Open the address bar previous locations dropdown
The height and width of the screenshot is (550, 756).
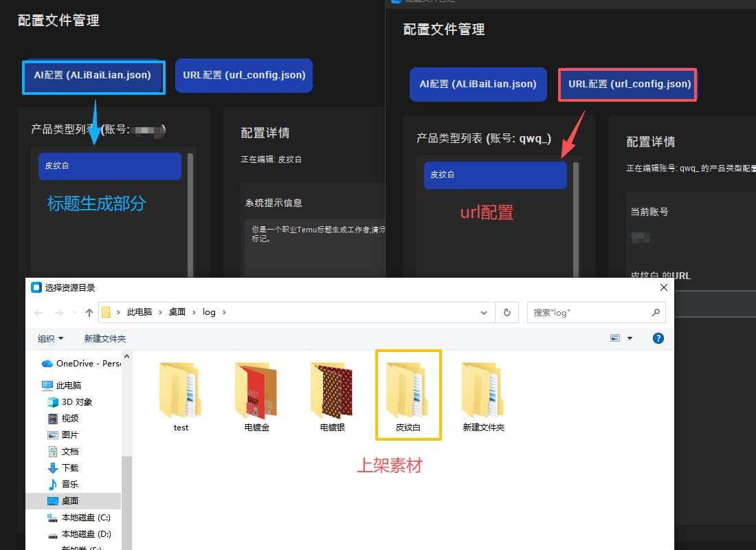click(485, 312)
